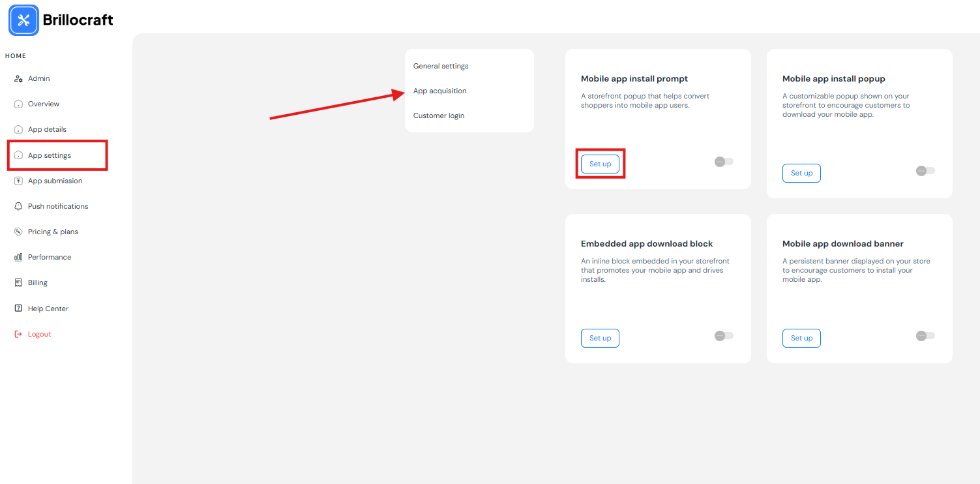Click the Performance bar chart icon
Screen dimensions: 980x484
pos(18,258)
